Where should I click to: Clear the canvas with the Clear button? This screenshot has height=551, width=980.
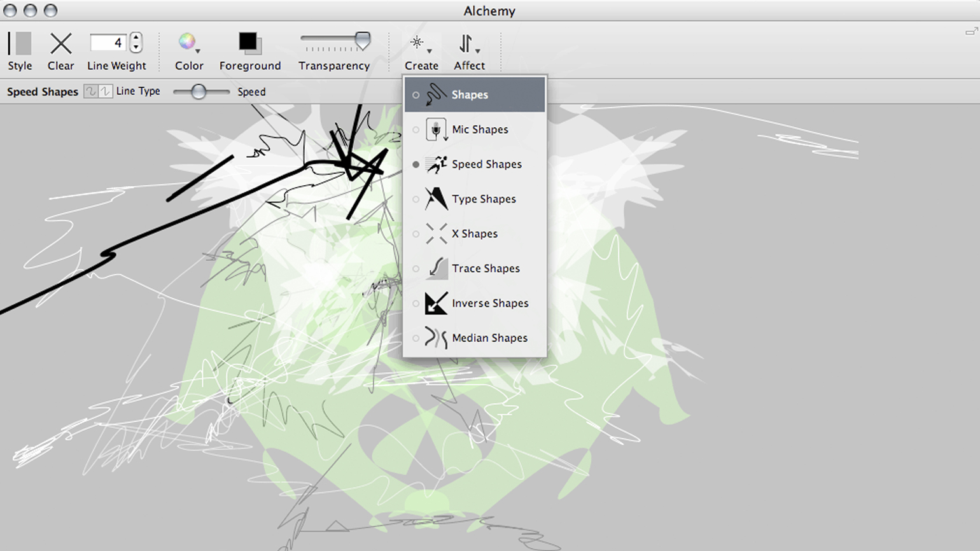(x=61, y=43)
